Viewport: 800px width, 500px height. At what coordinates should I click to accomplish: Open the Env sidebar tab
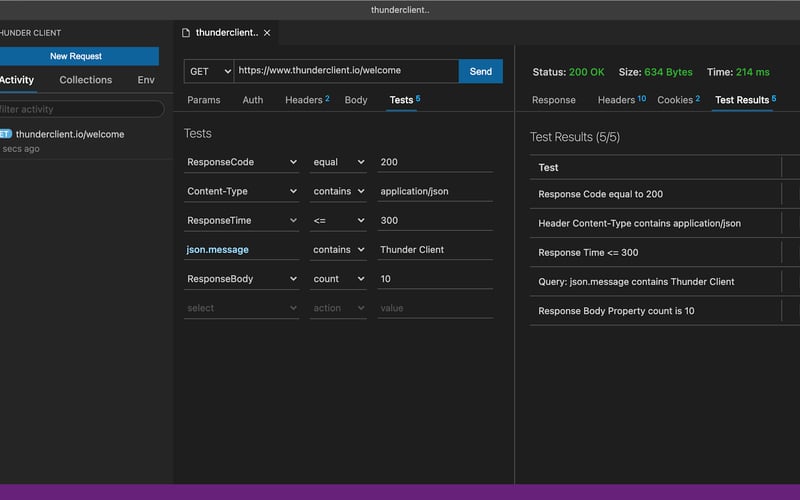(146, 80)
